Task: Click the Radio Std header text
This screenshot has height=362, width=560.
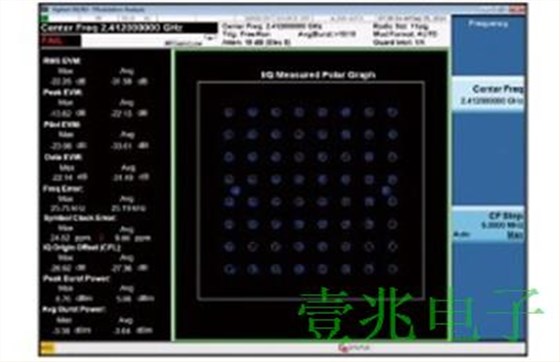Action: [x=400, y=26]
